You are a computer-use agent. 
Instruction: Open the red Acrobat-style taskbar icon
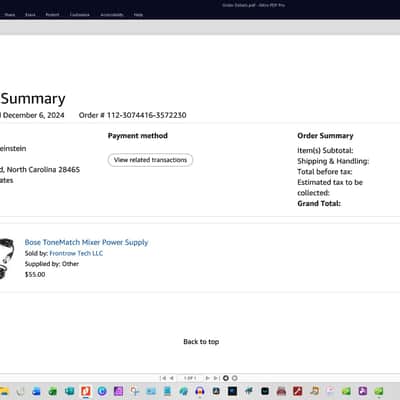coord(297,391)
